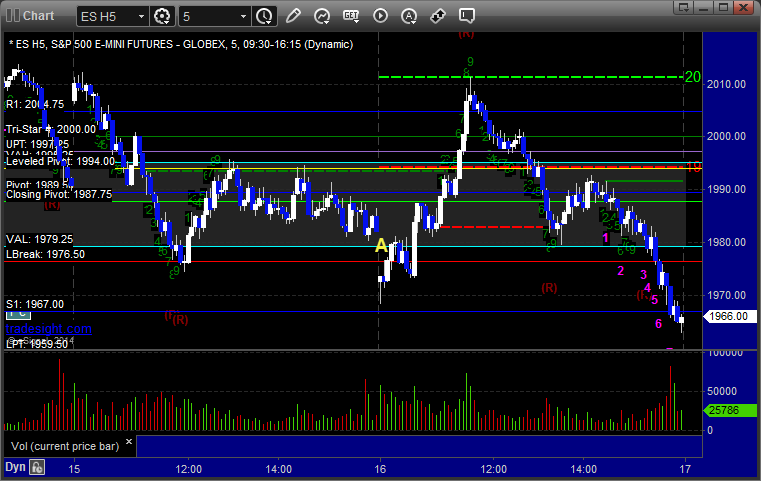Image resolution: width=761 pixels, height=481 pixels.
Task: Click the 'LPT: 1959.50' label
Action: click(x=37, y=344)
